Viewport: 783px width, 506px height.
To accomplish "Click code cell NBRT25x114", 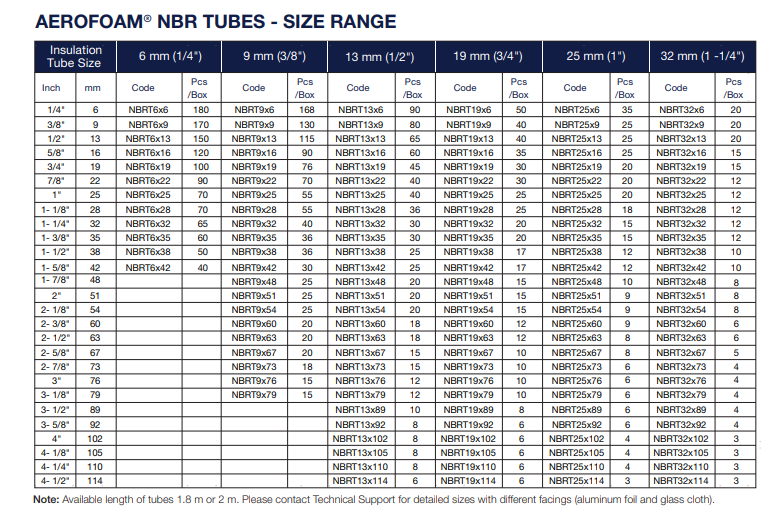I will pos(577,481).
